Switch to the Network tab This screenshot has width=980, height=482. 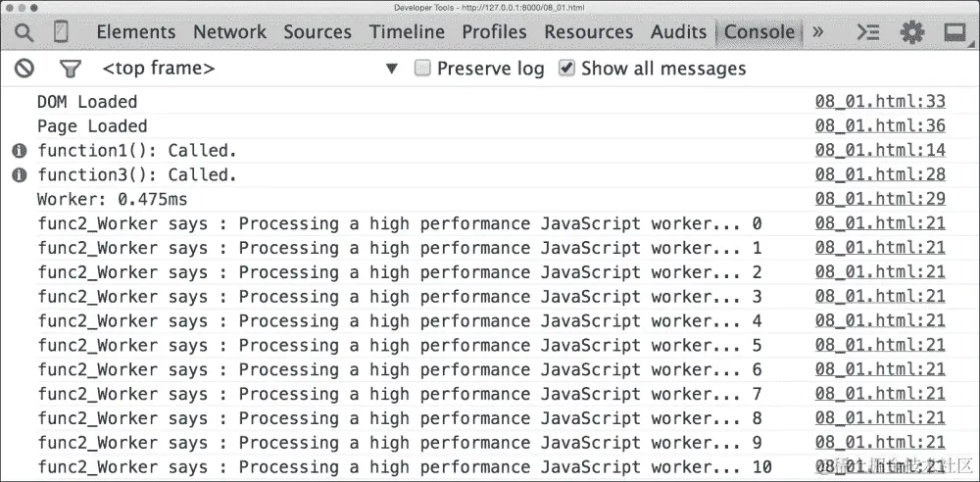229,32
